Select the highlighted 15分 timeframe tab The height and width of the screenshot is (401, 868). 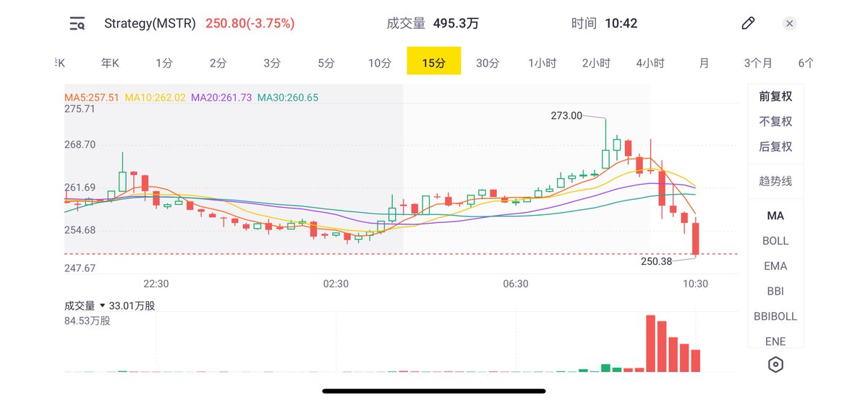coord(434,62)
